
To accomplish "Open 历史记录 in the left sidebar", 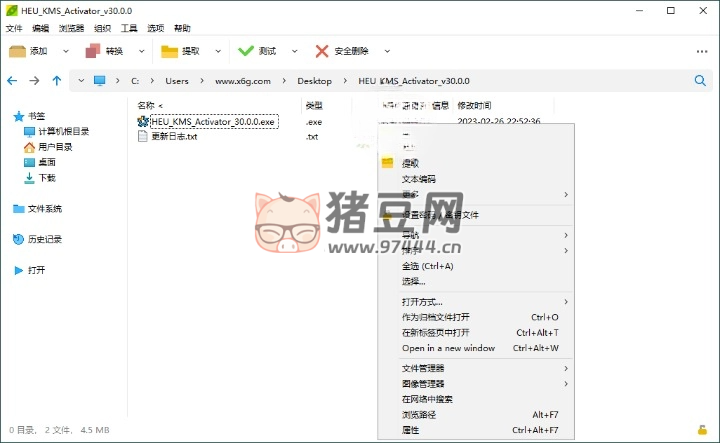I will tap(44, 239).
